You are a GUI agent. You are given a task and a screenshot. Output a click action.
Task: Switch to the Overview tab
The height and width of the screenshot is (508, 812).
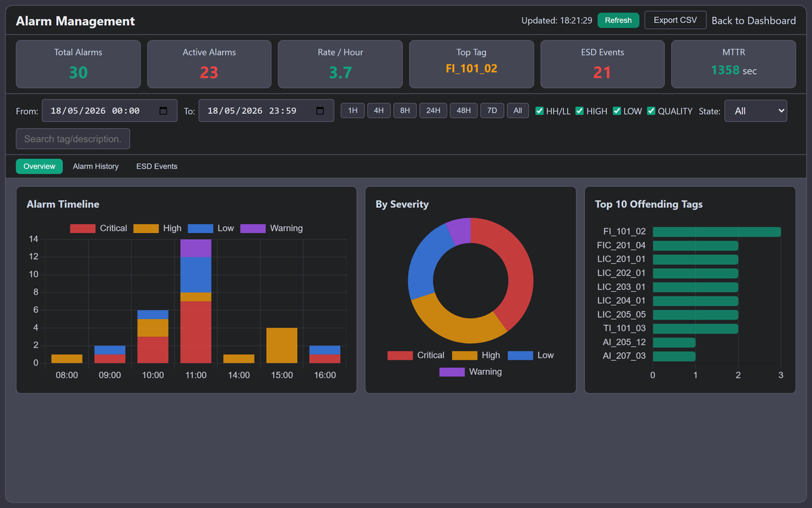pyautogui.click(x=39, y=166)
